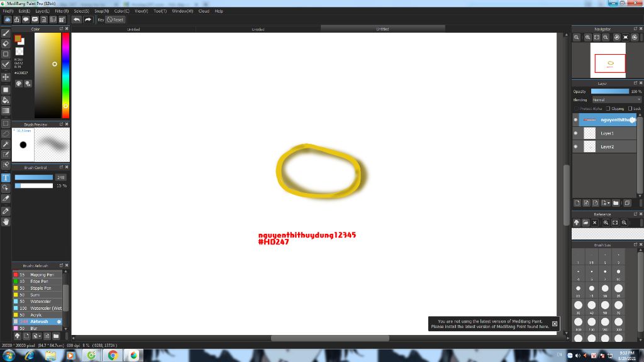
Task: Select the rectangular Select tool
Action: click(6, 123)
